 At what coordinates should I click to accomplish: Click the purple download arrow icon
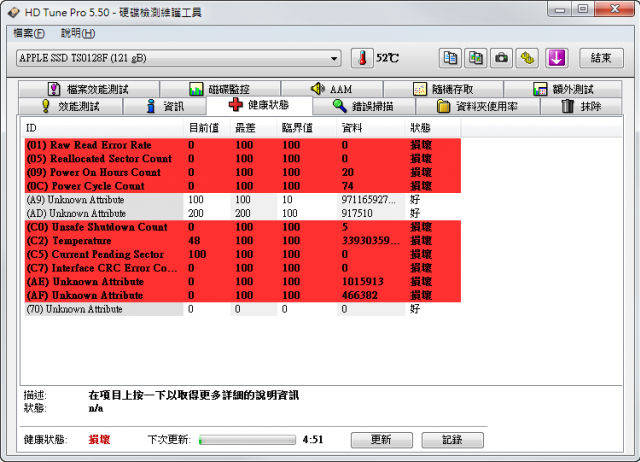click(x=557, y=58)
